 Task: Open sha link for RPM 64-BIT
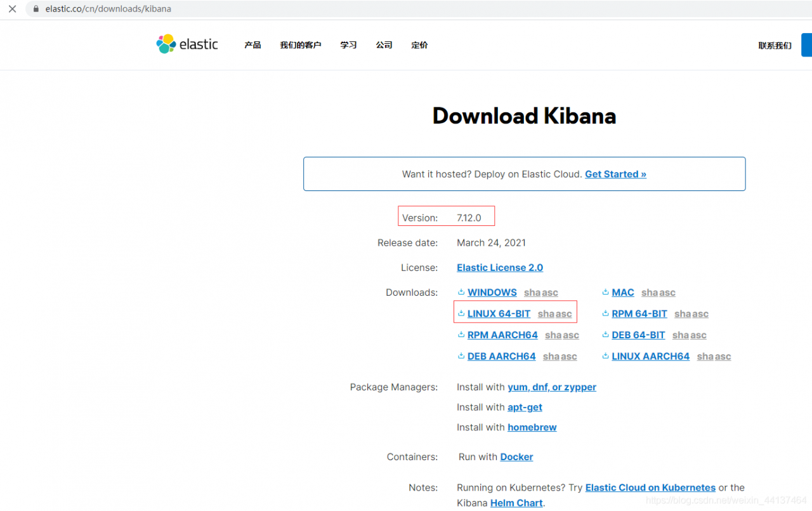pos(683,314)
